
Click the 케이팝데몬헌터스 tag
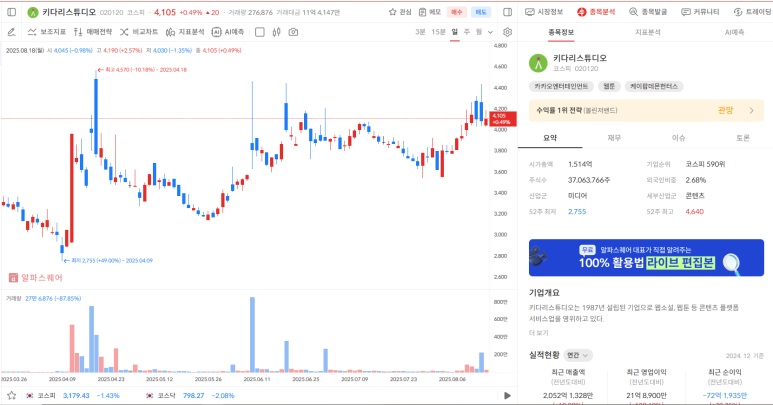tap(654, 86)
